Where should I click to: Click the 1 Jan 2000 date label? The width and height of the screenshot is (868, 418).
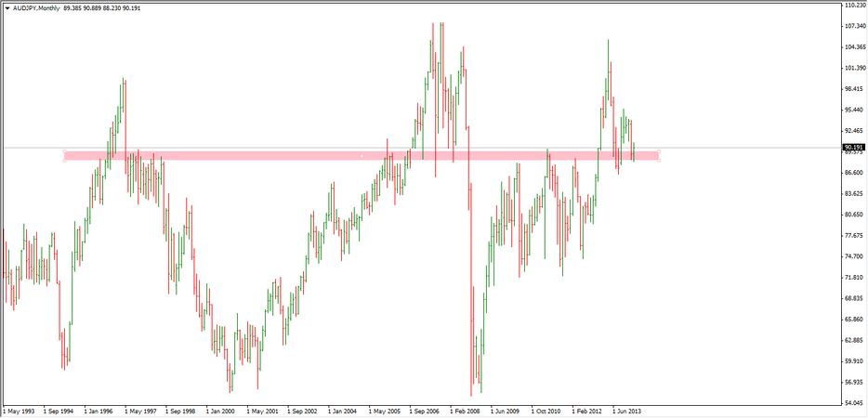tap(225, 410)
